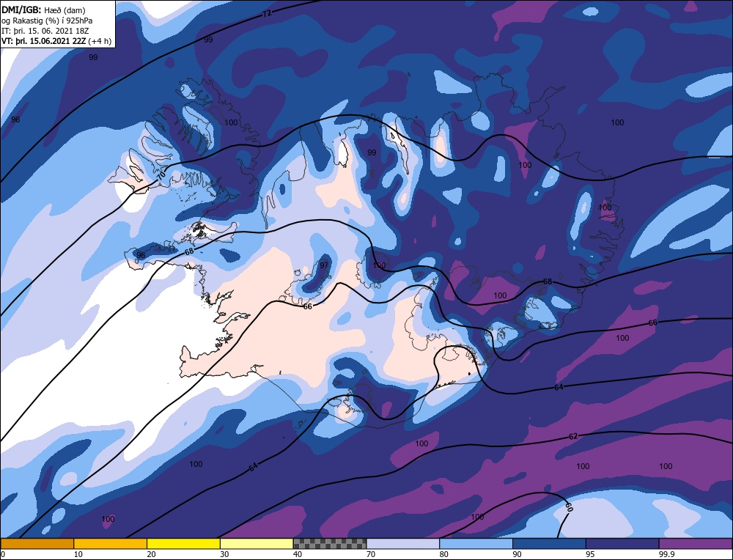
Task: Click the 'DMI/IGB: Hæð (dam)' title text
Action: (43, 10)
